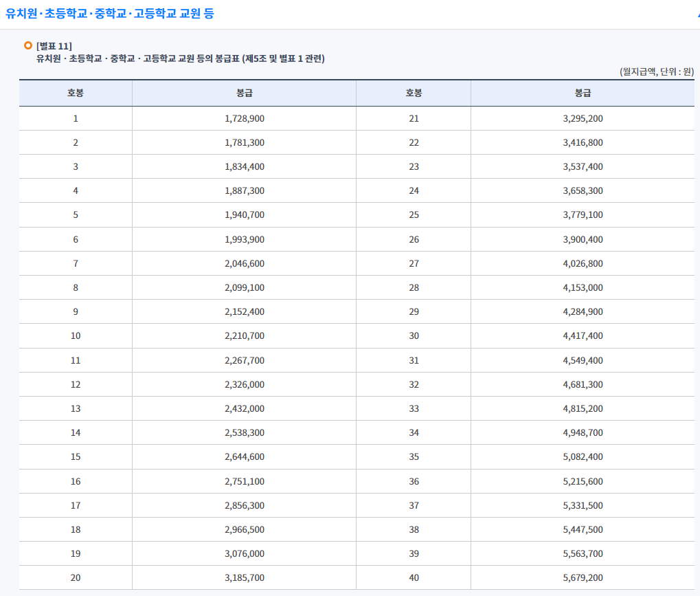Click the salary cell 2,432,000
The image size is (700, 596).
[244, 409]
